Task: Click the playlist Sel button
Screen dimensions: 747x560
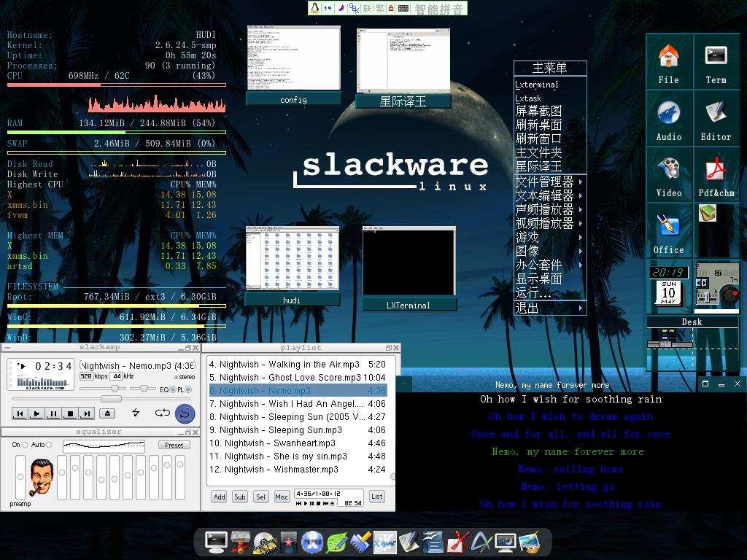Action: coord(260,497)
